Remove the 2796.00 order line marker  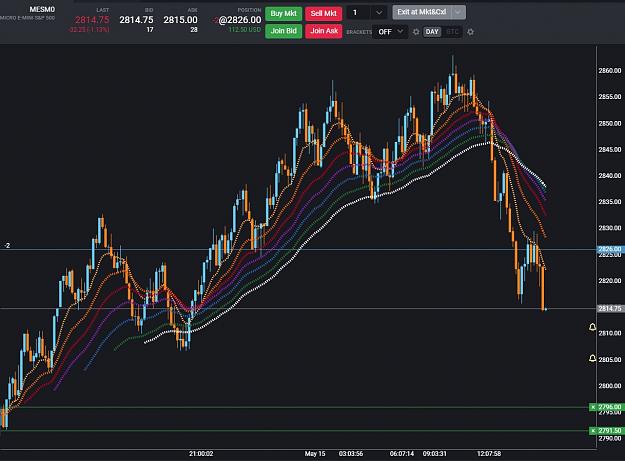click(x=593, y=407)
